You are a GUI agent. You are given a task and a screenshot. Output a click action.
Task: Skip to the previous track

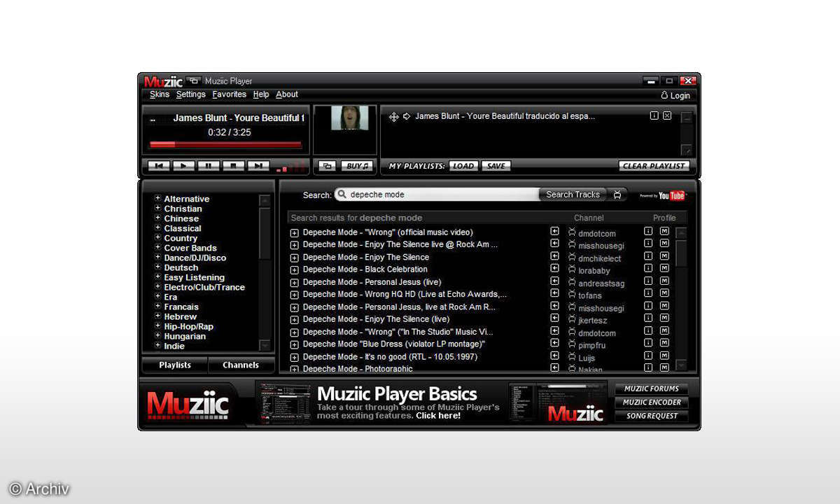[159, 166]
